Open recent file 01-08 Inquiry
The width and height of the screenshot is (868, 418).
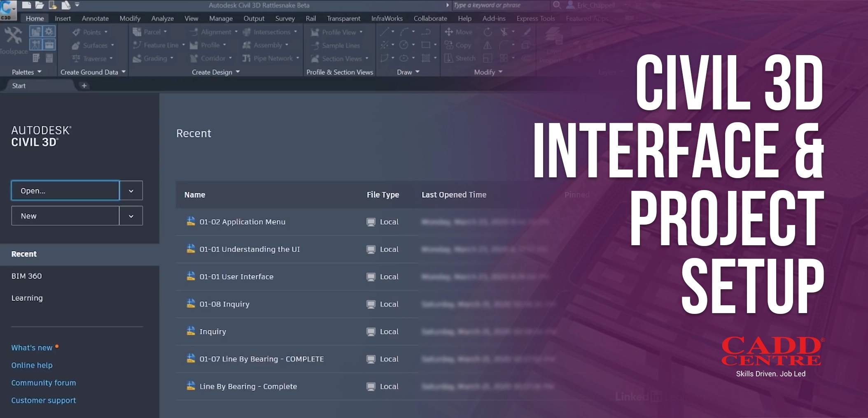[224, 304]
